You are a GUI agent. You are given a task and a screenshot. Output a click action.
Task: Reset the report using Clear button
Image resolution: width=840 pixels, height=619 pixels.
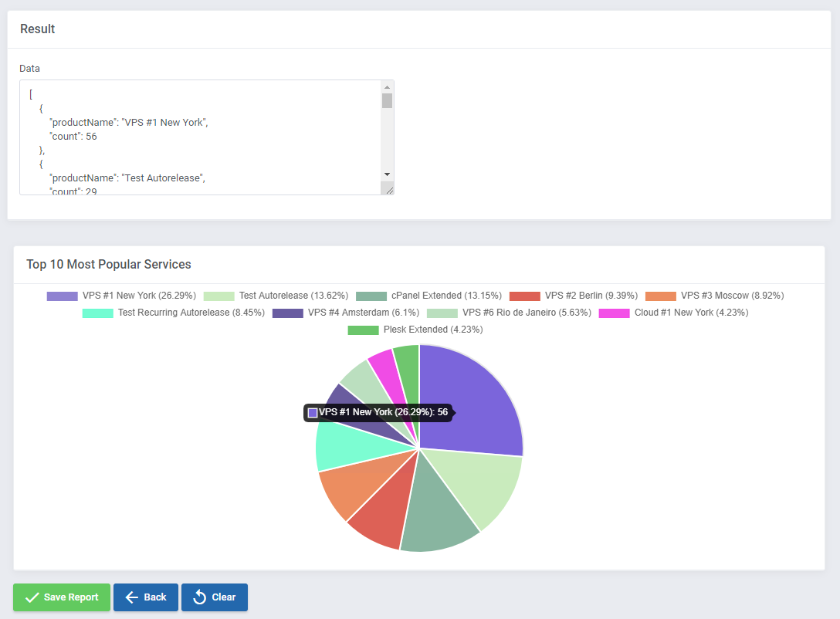pos(215,597)
